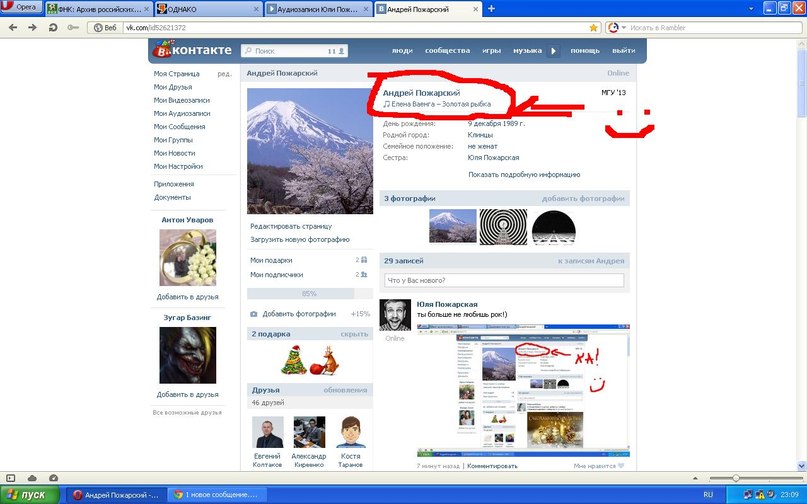Open Мои Новости
The width and height of the screenshot is (807, 504).
[x=174, y=153]
